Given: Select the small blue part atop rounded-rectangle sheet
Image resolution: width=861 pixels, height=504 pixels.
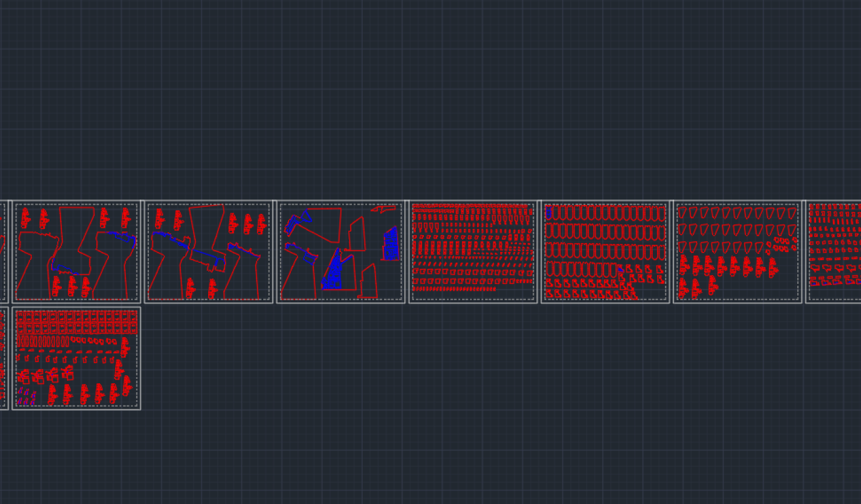Looking at the screenshot, I should click(548, 213).
